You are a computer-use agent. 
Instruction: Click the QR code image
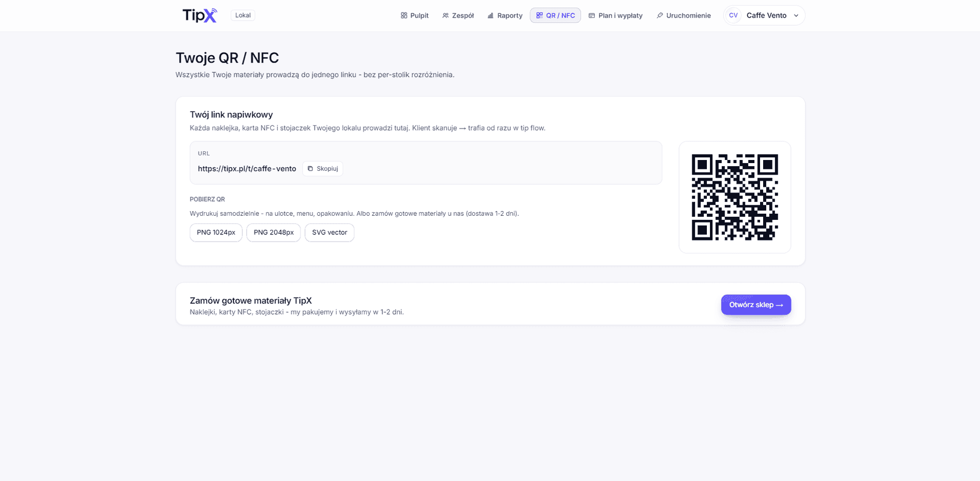pyautogui.click(x=735, y=197)
